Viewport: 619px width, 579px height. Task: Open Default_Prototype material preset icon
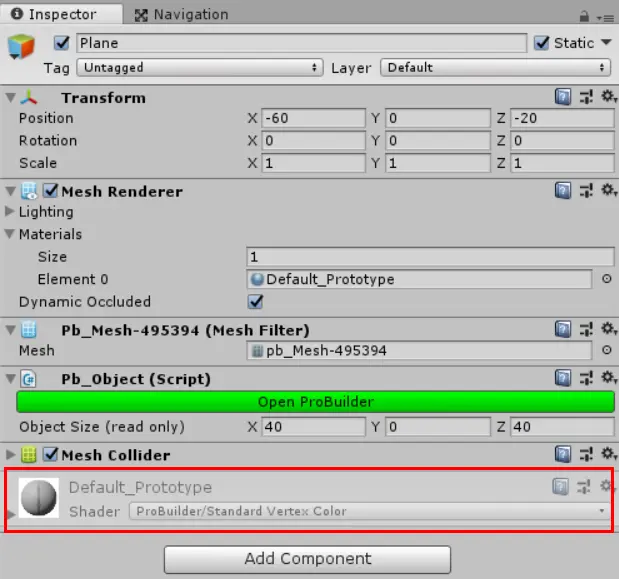(x=583, y=487)
